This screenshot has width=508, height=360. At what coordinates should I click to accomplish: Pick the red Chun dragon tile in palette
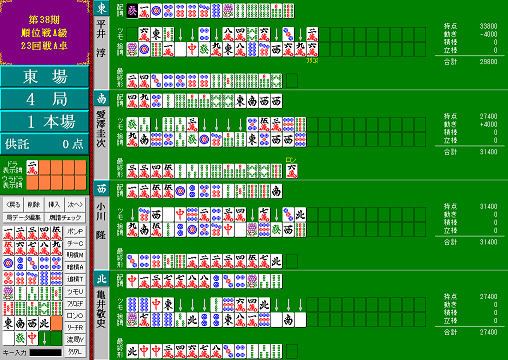32,338
